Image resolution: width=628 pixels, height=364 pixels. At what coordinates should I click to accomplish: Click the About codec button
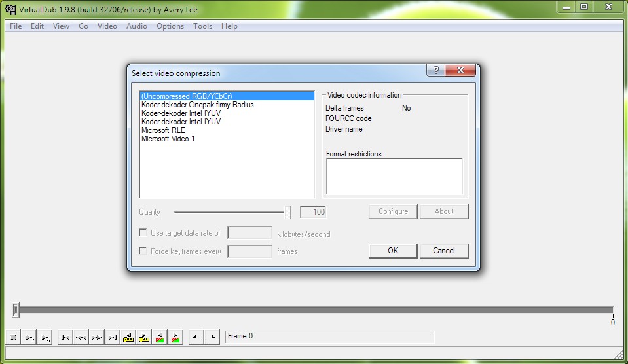pos(444,211)
